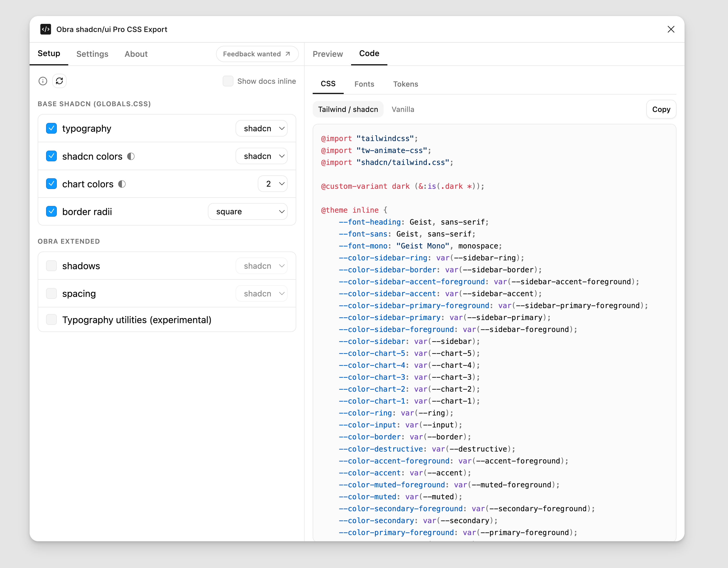Uncheck the chart colors checkbox
Screen dimensions: 728x568
51,184
